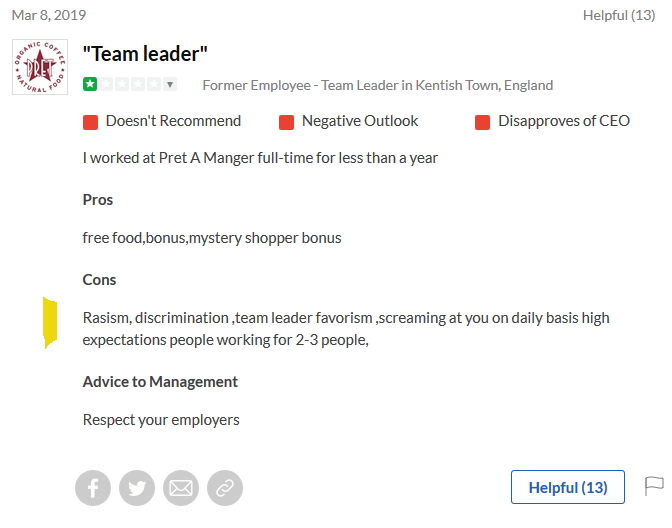Click the Mar 8, 2019 review date

point(49,15)
